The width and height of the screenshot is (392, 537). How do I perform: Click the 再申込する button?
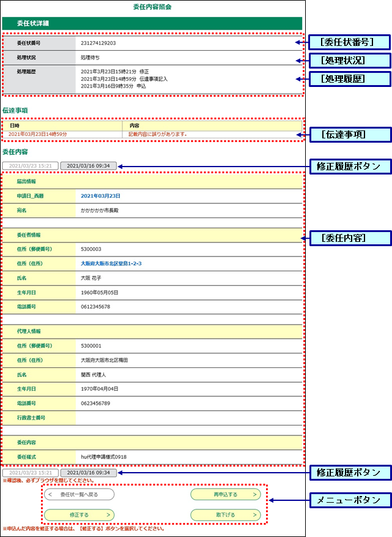tap(226, 494)
